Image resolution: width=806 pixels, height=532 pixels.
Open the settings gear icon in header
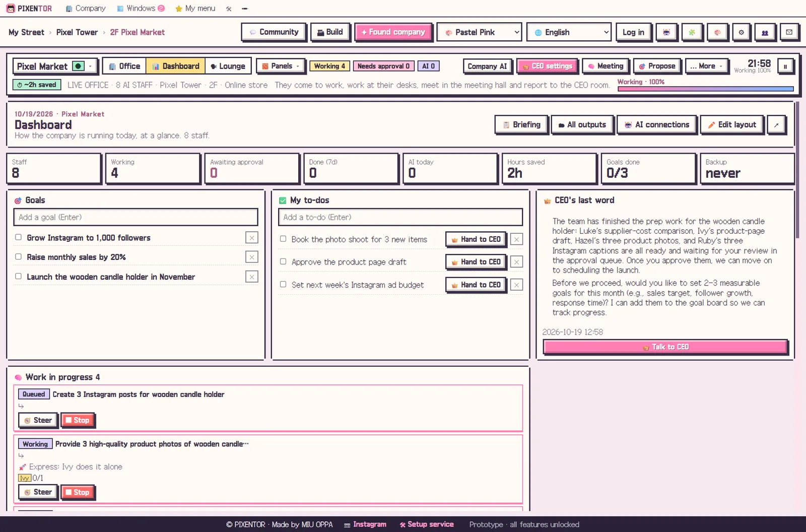[x=741, y=32]
